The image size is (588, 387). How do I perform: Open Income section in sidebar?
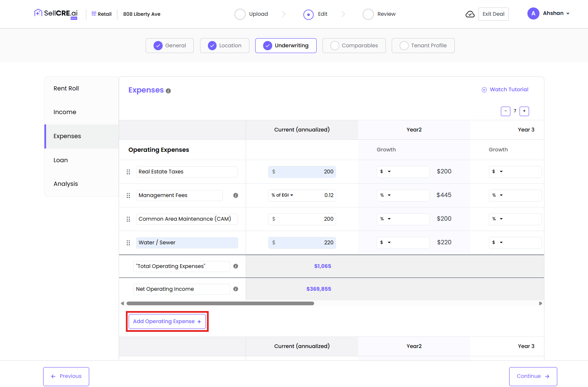pos(82,112)
